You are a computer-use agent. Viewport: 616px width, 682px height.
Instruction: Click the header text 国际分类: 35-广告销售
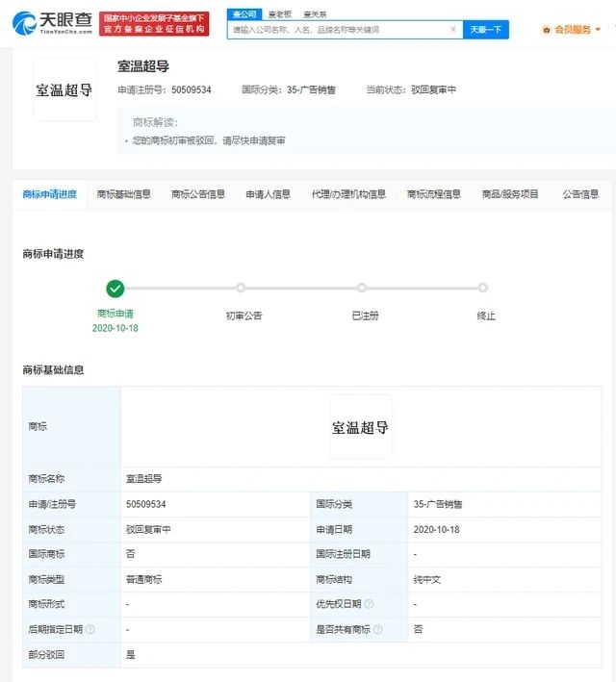tap(289, 89)
